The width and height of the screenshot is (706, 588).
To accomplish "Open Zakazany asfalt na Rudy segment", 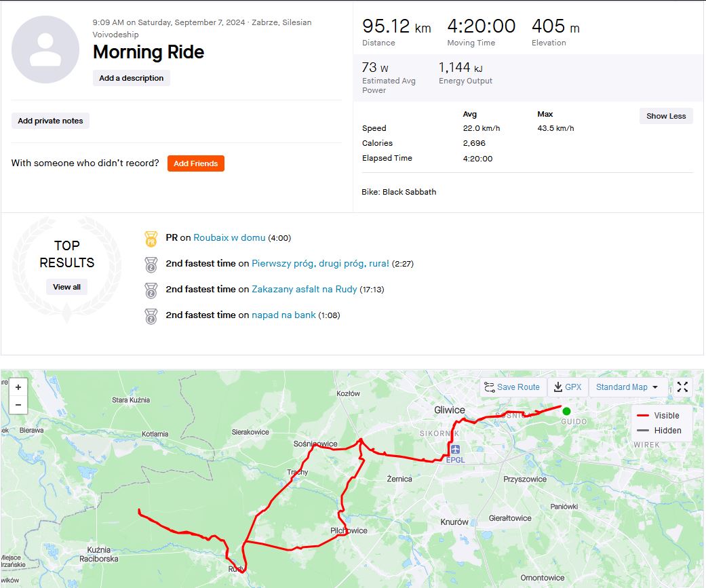I will (305, 289).
